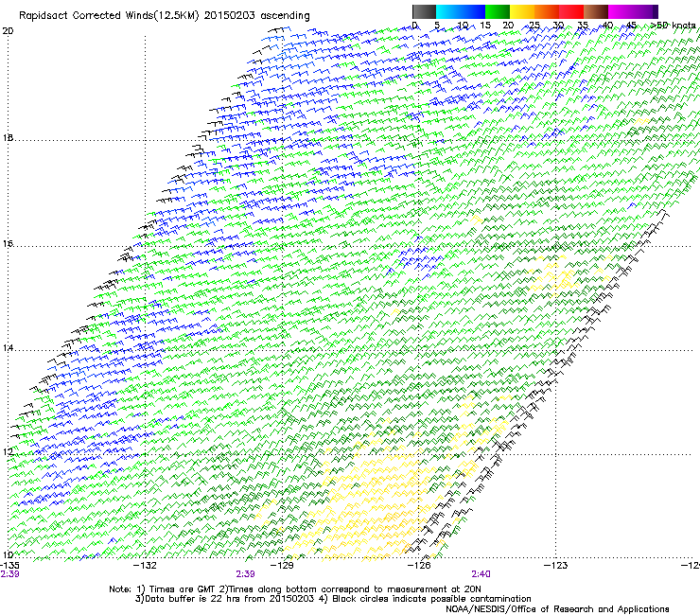700x615 pixels.
Task: Click the title text 'Rapidscat Corrected Winds(12.5KM)'
Action: tap(109, 16)
